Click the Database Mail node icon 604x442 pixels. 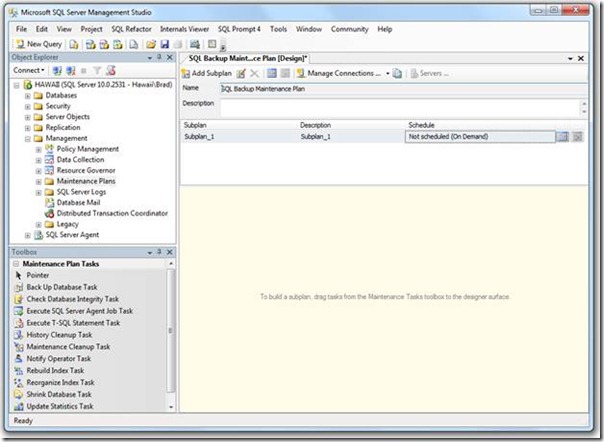pyautogui.click(x=48, y=202)
